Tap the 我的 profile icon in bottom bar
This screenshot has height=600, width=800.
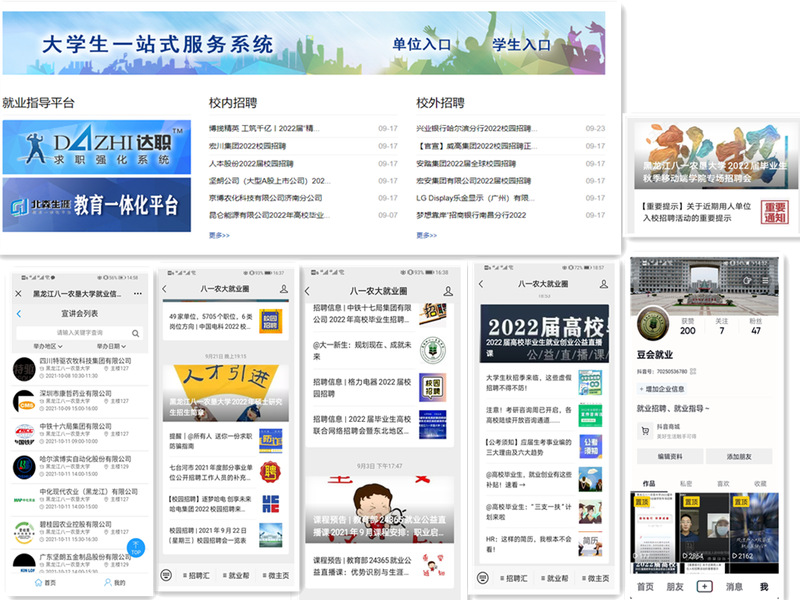pos(114,582)
